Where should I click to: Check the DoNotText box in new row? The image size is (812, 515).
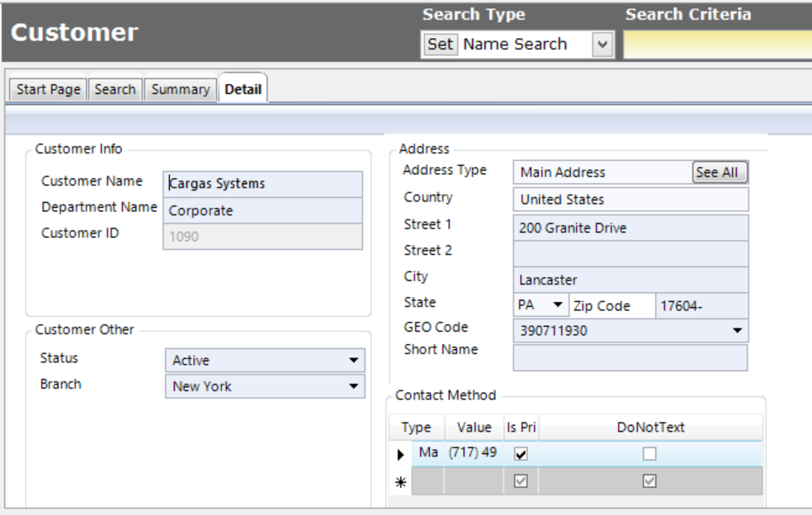(x=650, y=482)
